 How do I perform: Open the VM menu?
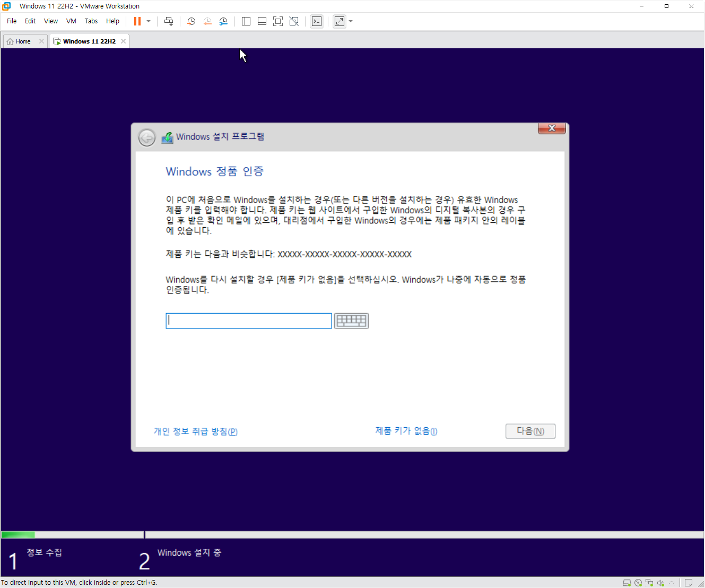[71, 21]
